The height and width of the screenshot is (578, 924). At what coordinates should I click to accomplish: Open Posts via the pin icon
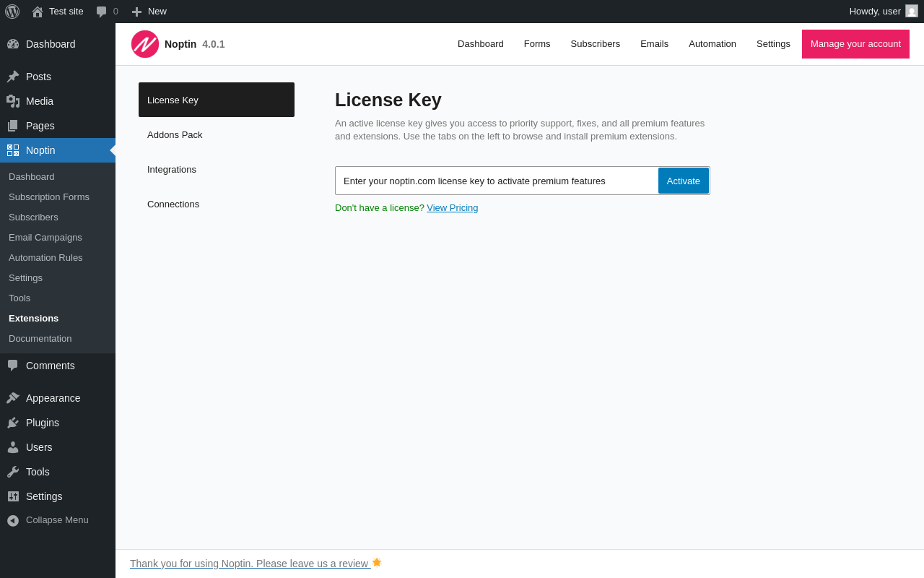pyautogui.click(x=13, y=77)
